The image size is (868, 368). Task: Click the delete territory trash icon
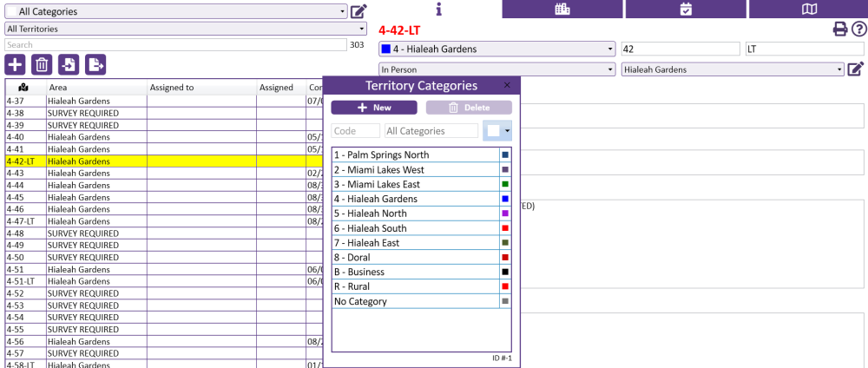tap(41, 64)
